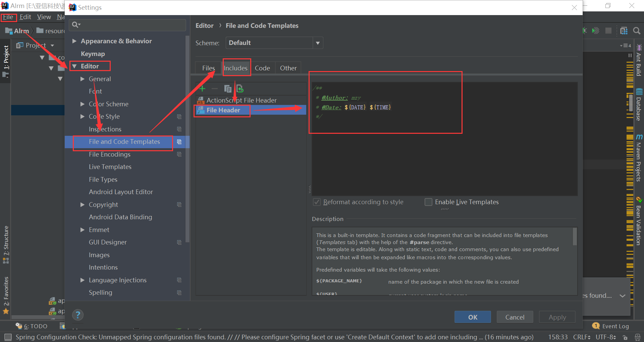Click the Stop square in main toolbar
The height and width of the screenshot is (342, 644).
tap(608, 31)
